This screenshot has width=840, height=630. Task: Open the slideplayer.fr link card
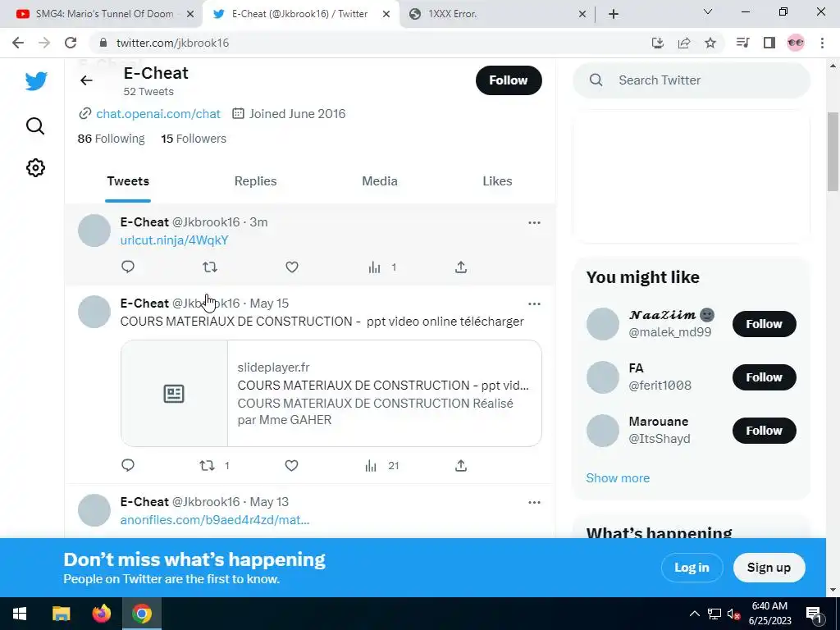[x=331, y=393]
